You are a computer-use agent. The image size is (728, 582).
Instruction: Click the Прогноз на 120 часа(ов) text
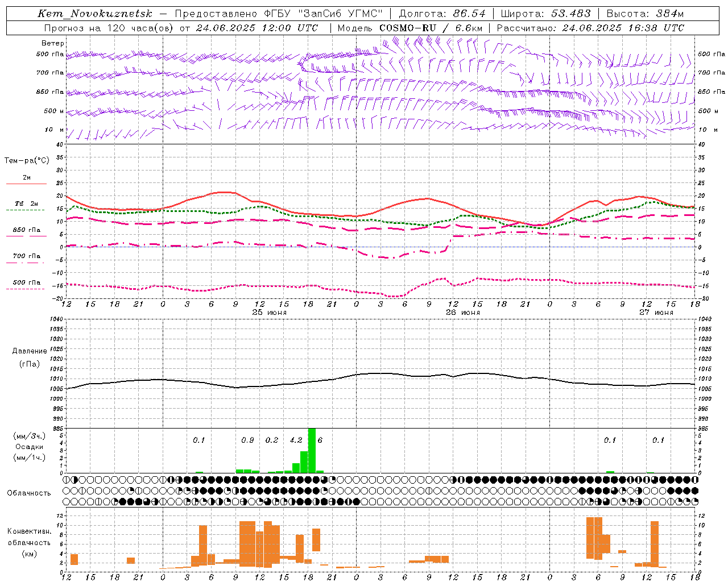pyautogui.click(x=110, y=28)
